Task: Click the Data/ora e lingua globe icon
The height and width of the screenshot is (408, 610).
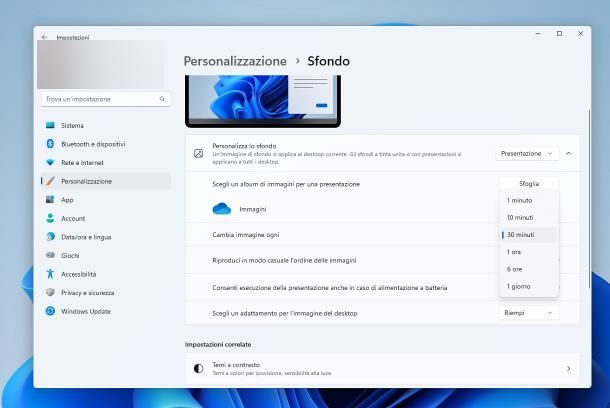Action: coord(50,236)
